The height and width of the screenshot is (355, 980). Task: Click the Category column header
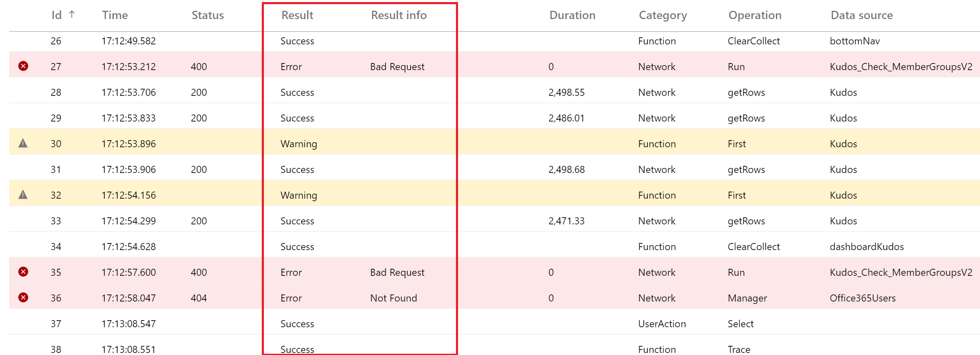(x=663, y=15)
